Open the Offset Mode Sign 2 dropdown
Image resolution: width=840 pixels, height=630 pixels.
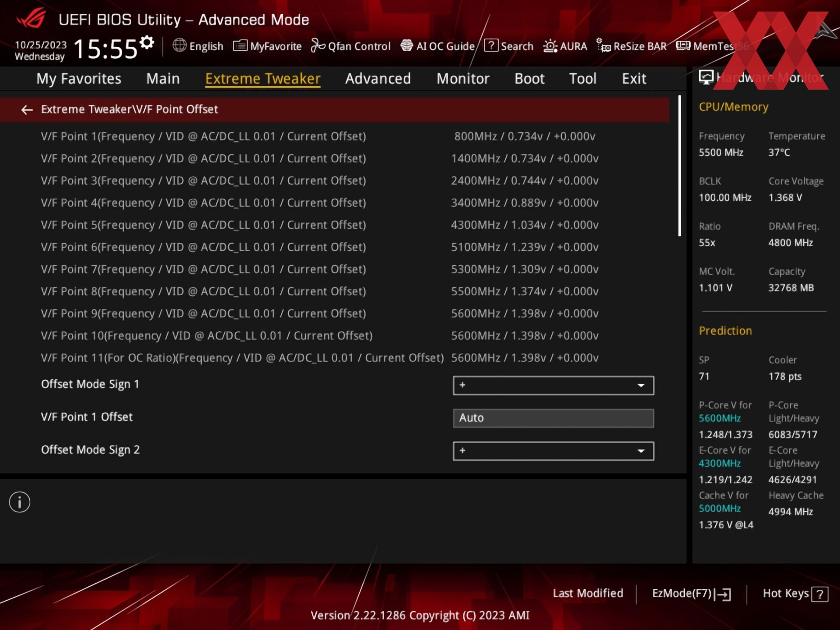click(x=553, y=451)
